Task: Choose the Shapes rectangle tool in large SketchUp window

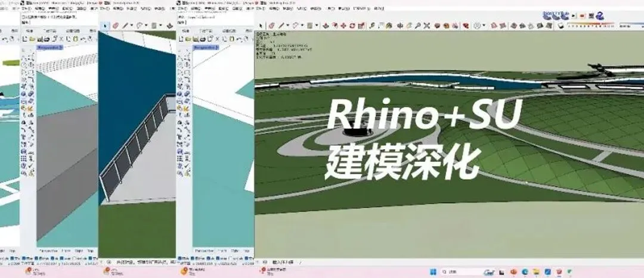Action: 309,26
